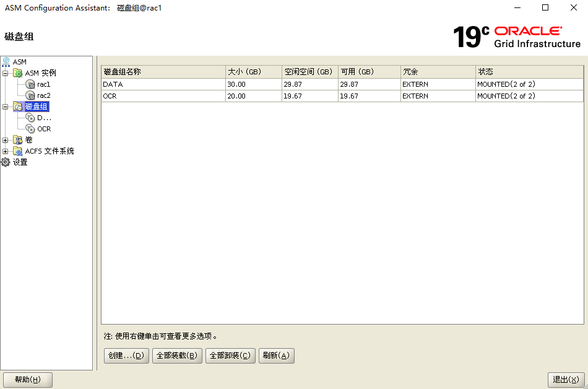Screen dimensions: 588x389
Task: Open 设置 via the gear icon
Action: pyautogui.click(x=6, y=162)
